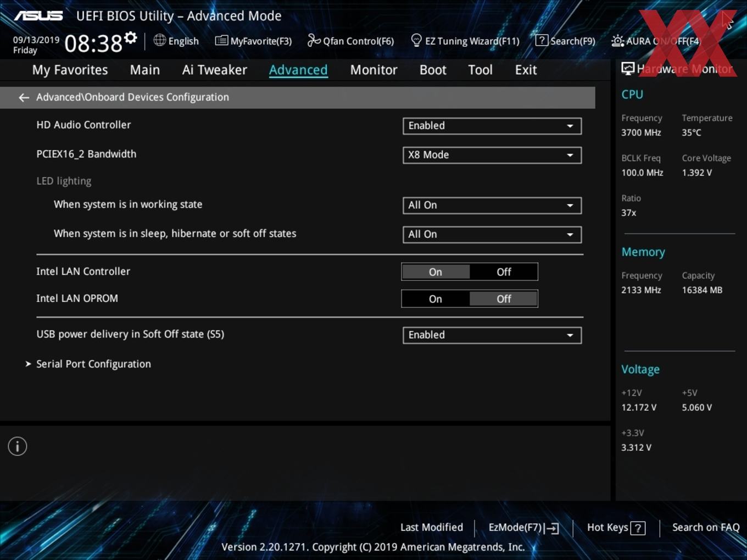Select the Intel LAN Controller label
The height and width of the screenshot is (560, 747).
pos(83,271)
